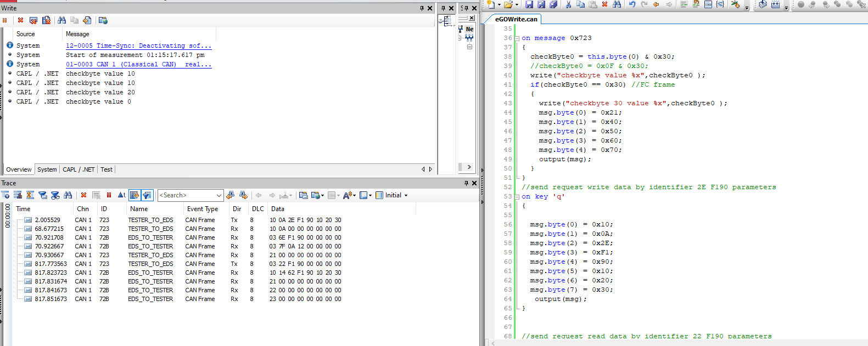
Task: Open link 12-0005 Time-Sync: Deactivating
Action: 138,46
